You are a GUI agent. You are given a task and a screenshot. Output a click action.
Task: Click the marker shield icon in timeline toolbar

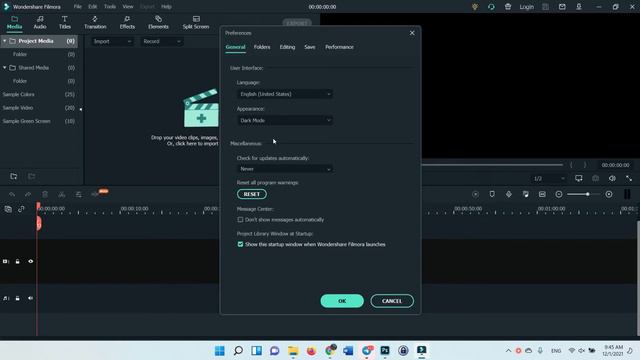pyautogui.click(x=492, y=194)
